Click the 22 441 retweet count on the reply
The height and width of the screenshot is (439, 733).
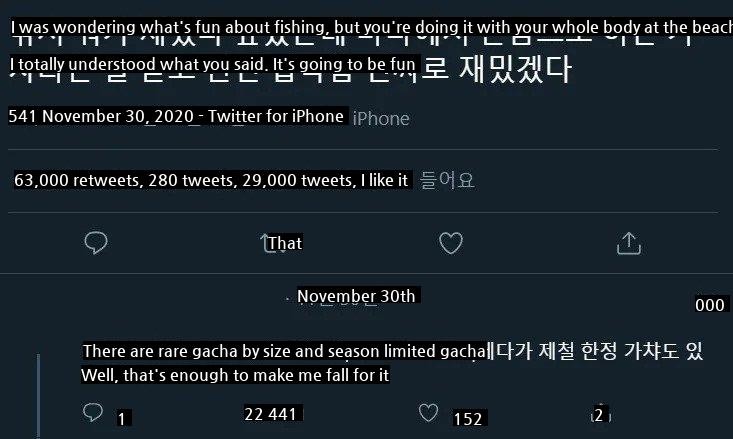(270, 413)
